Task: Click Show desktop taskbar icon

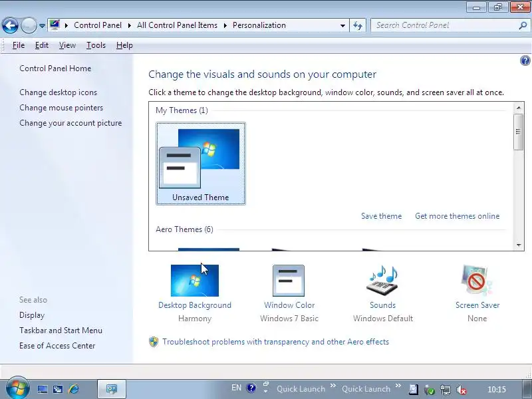Action: pos(43,389)
